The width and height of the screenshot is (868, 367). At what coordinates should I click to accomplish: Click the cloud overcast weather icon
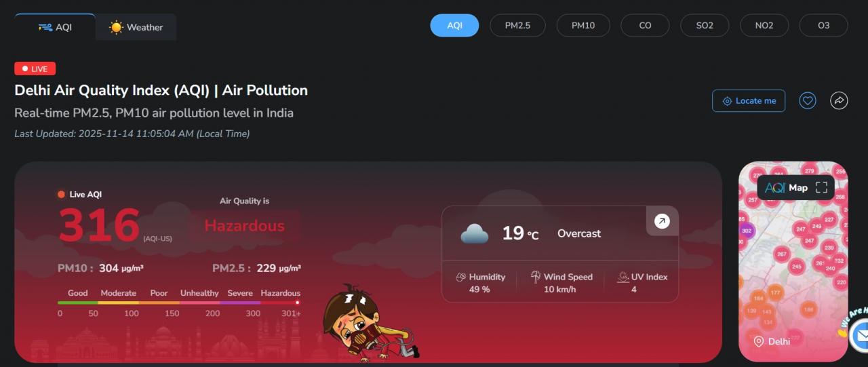[x=475, y=234]
